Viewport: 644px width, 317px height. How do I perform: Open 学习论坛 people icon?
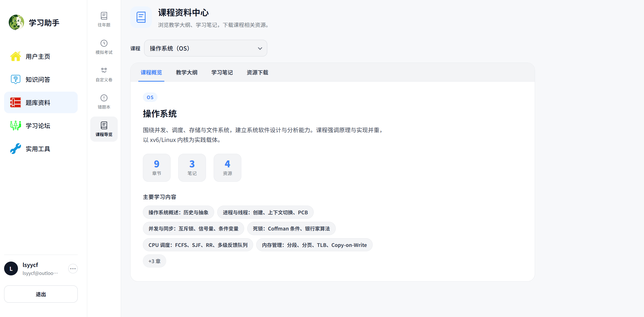click(16, 126)
